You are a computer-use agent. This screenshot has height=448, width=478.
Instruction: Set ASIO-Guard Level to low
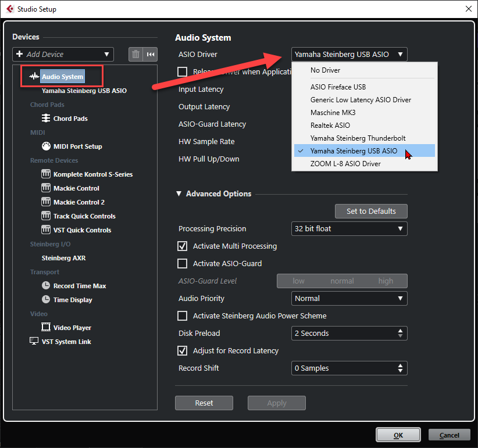(298, 281)
